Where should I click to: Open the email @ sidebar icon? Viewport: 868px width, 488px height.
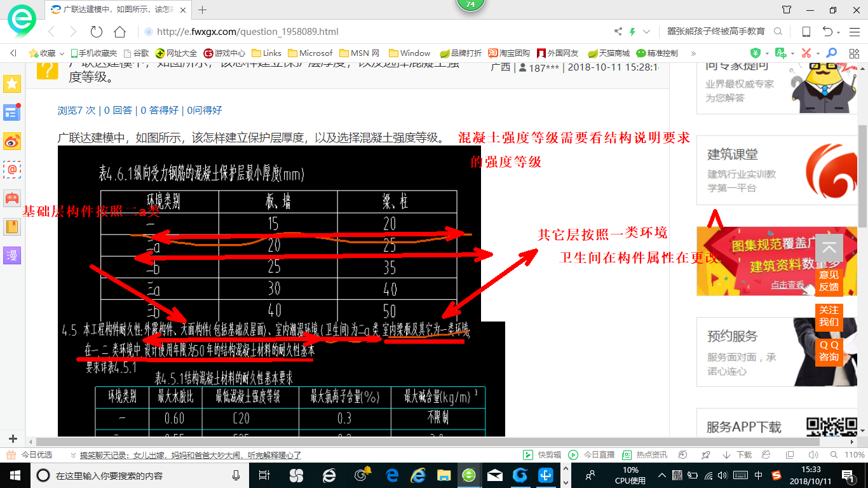coord(12,170)
